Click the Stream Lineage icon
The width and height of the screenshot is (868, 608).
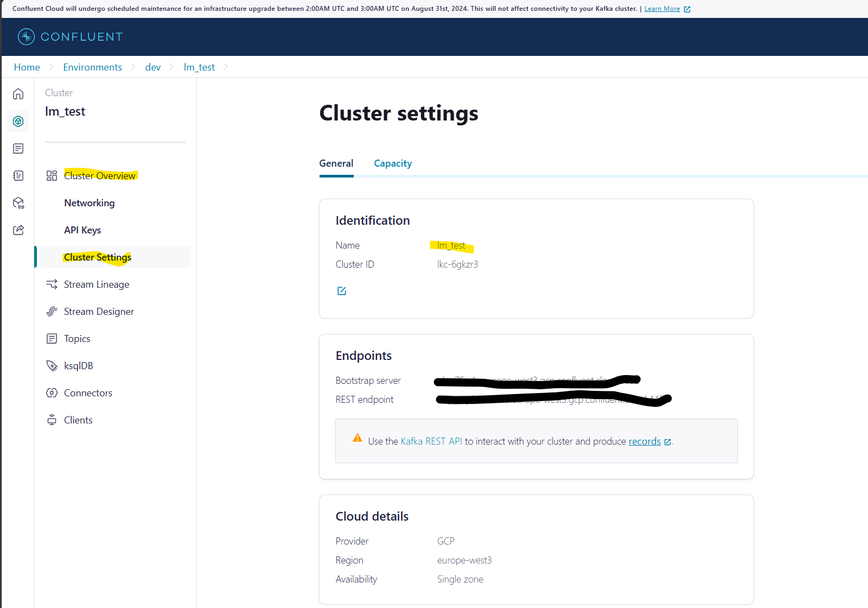52,284
